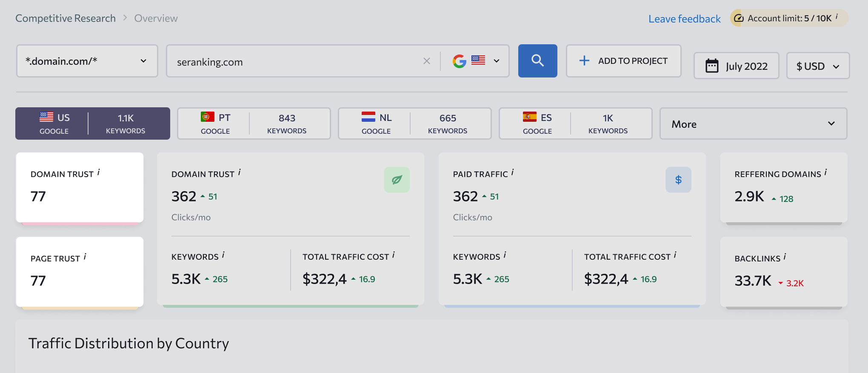The width and height of the screenshot is (868, 373).
Task: Select the US Google 1.1K keywords tab
Action: click(x=93, y=123)
